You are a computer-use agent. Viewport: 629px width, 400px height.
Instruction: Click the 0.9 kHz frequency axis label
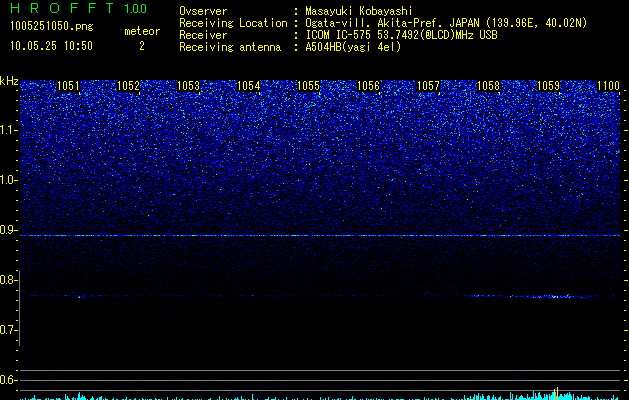click(x=8, y=230)
